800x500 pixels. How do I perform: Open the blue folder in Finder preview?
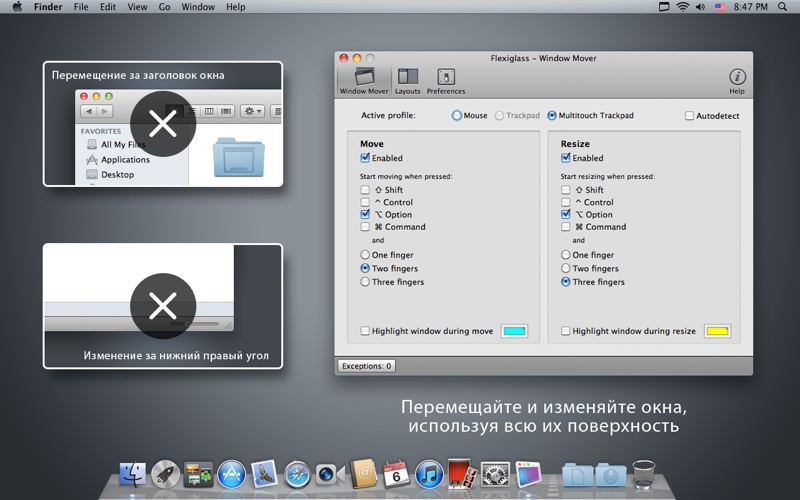click(238, 157)
